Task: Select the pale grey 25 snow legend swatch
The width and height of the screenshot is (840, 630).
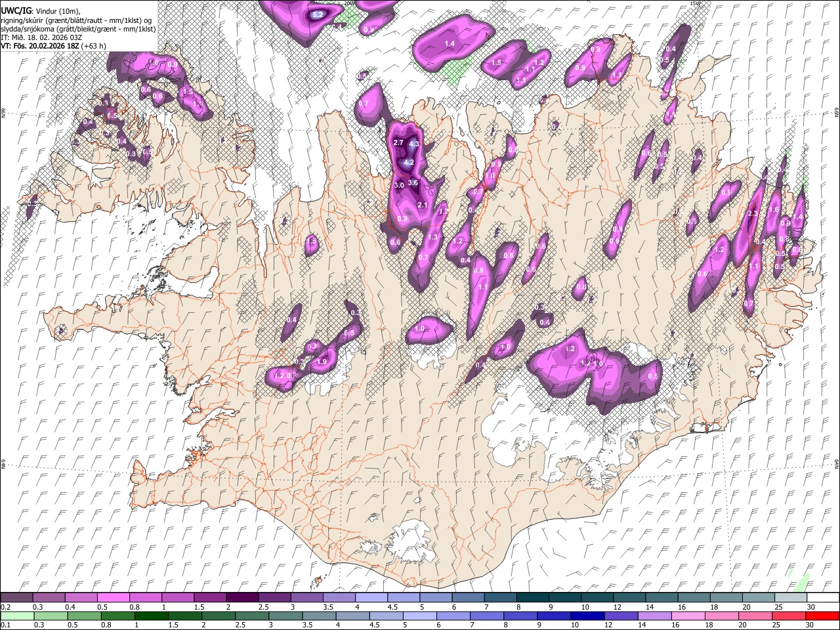Action: pyautogui.click(x=790, y=597)
